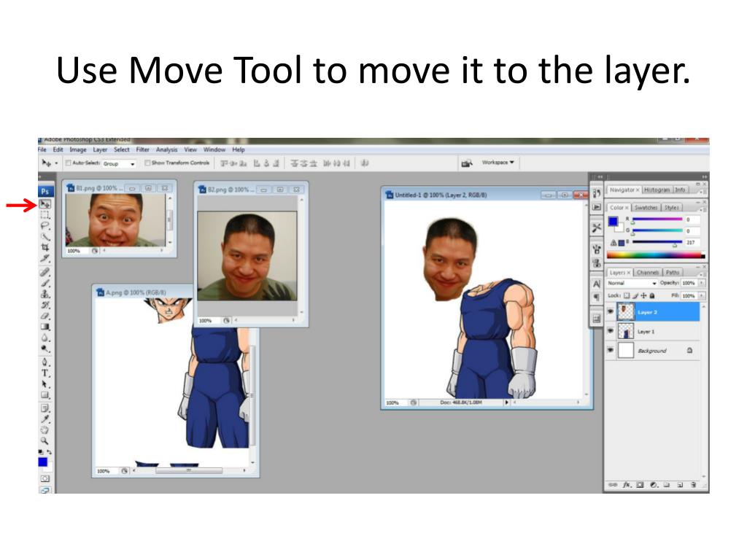Open the Filter menu
Screen dimensions: 747x560
(142, 149)
